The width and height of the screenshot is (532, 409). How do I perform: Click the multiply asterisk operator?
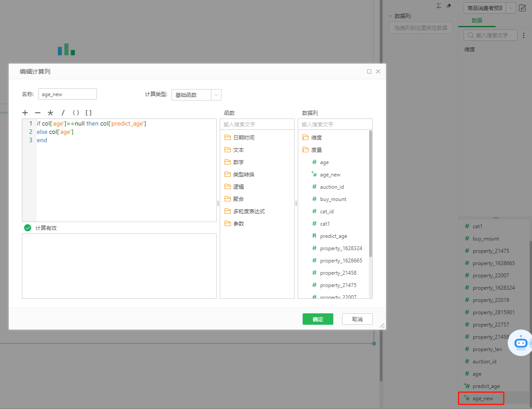(50, 113)
